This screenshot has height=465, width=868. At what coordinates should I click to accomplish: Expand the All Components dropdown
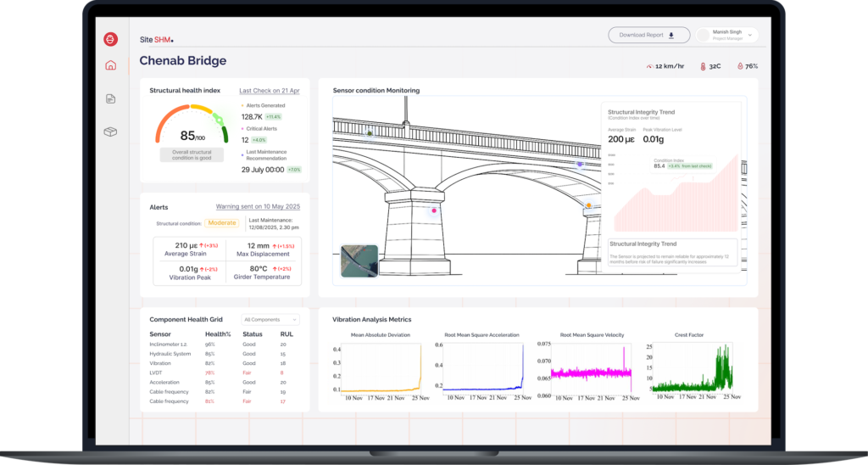pos(270,320)
